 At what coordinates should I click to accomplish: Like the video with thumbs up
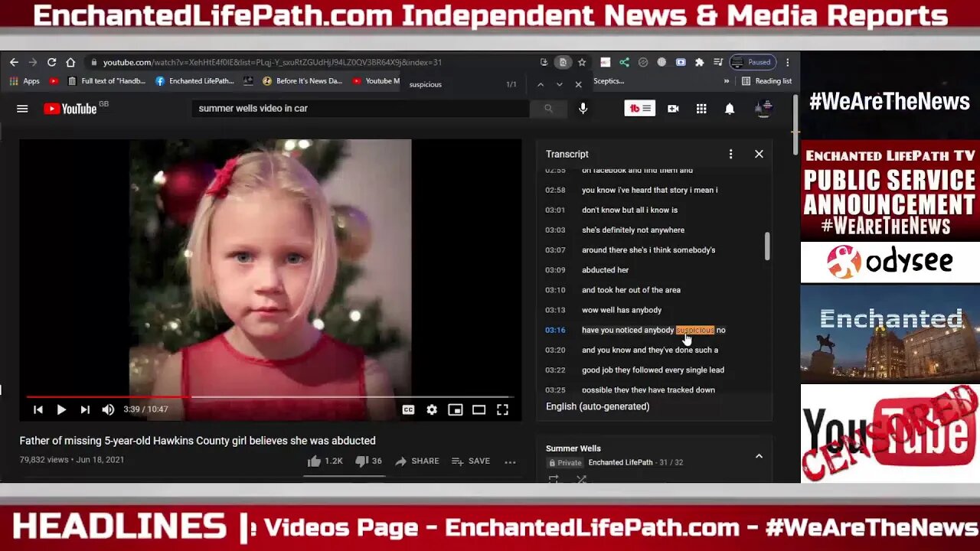point(325,461)
